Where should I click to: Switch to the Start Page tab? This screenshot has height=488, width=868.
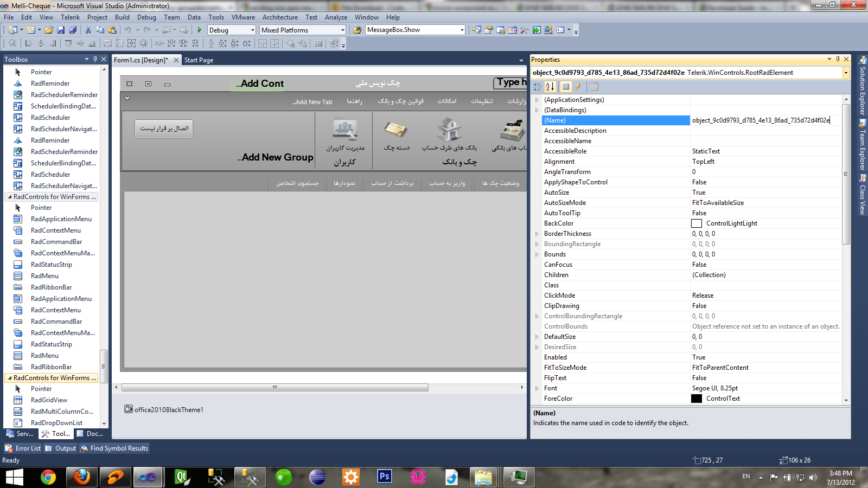[199, 60]
